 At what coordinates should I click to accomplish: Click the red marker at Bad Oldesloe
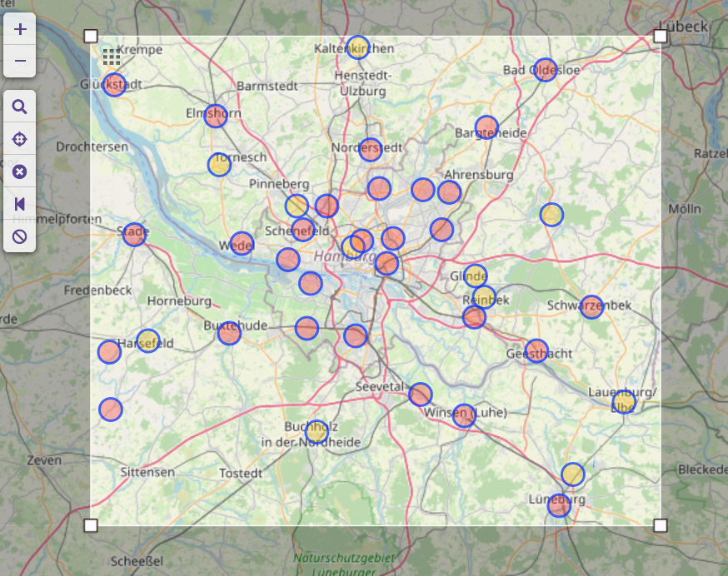point(545,70)
